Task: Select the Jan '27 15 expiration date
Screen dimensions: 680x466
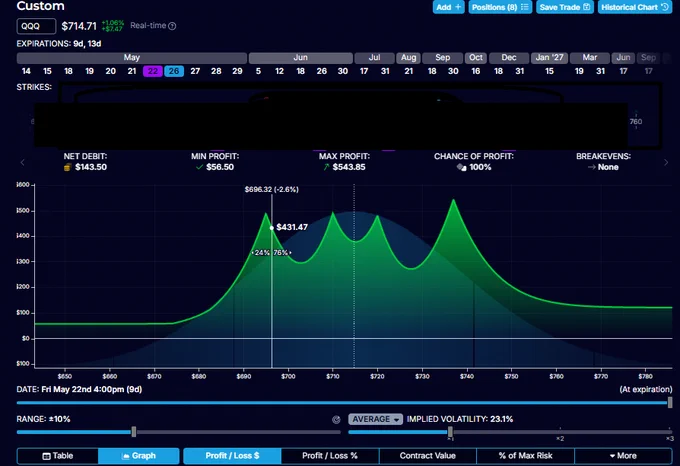Action: 549,71
